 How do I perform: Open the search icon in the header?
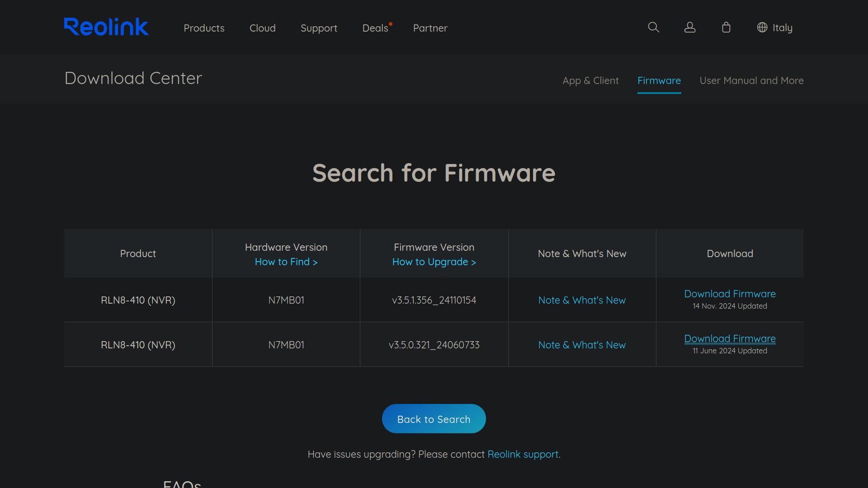[653, 27]
